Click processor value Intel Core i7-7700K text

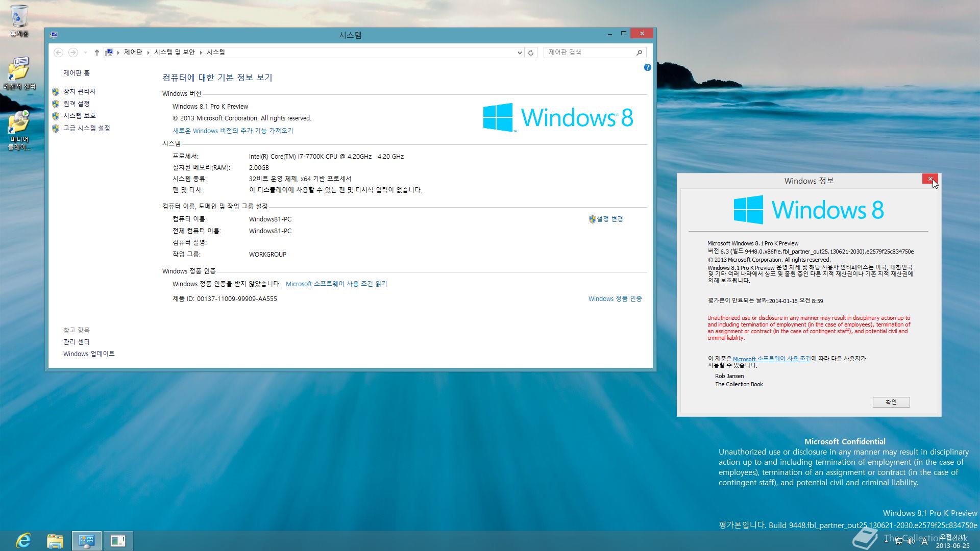pos(326,157)
